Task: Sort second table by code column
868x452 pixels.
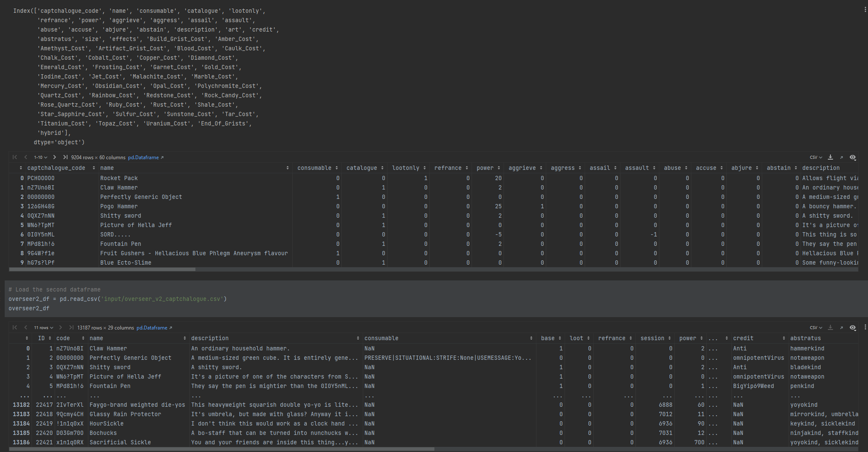Action: coord(83,338)
